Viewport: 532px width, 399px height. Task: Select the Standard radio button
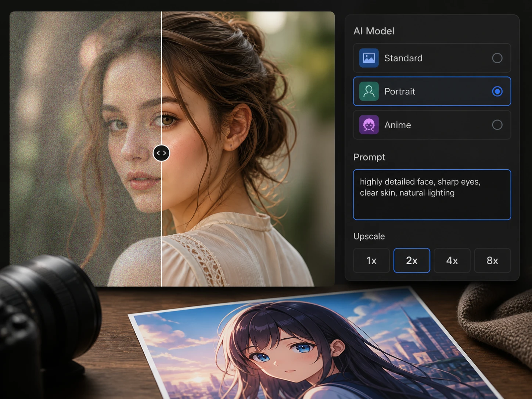click(497, 58)
